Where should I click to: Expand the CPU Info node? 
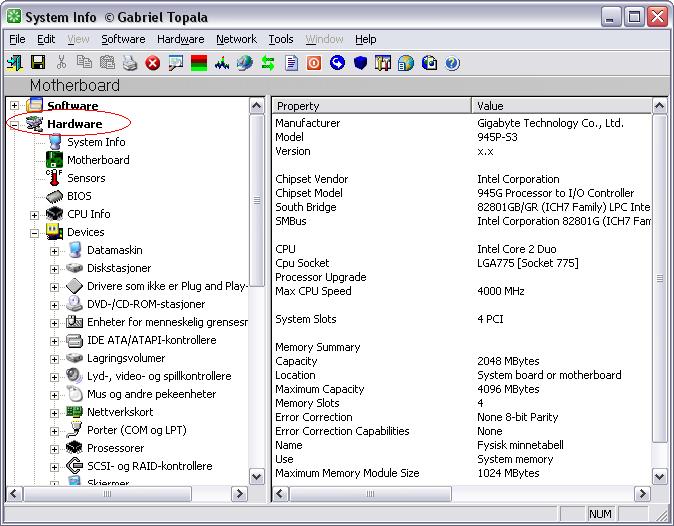(x=35, y=214)
